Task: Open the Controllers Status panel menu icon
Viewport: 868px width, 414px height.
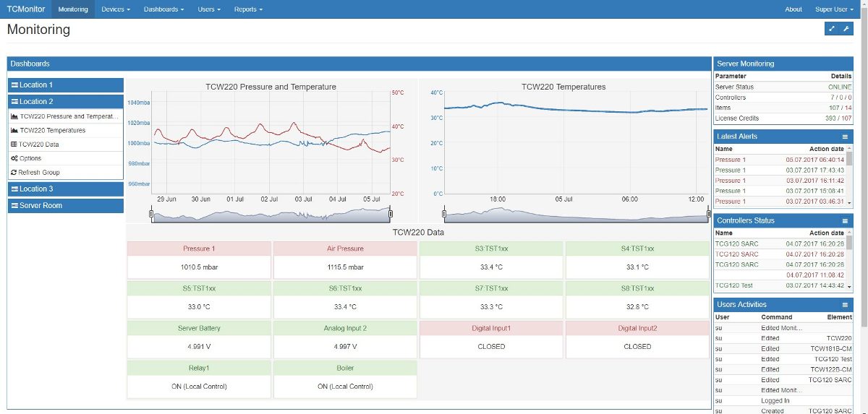Action: tap(845, 221)
